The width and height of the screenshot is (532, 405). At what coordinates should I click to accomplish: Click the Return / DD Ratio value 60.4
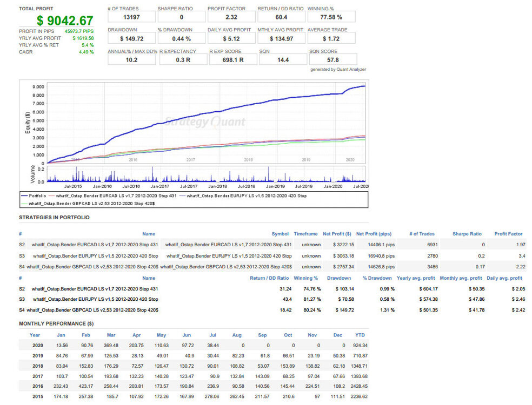[281, 17]
